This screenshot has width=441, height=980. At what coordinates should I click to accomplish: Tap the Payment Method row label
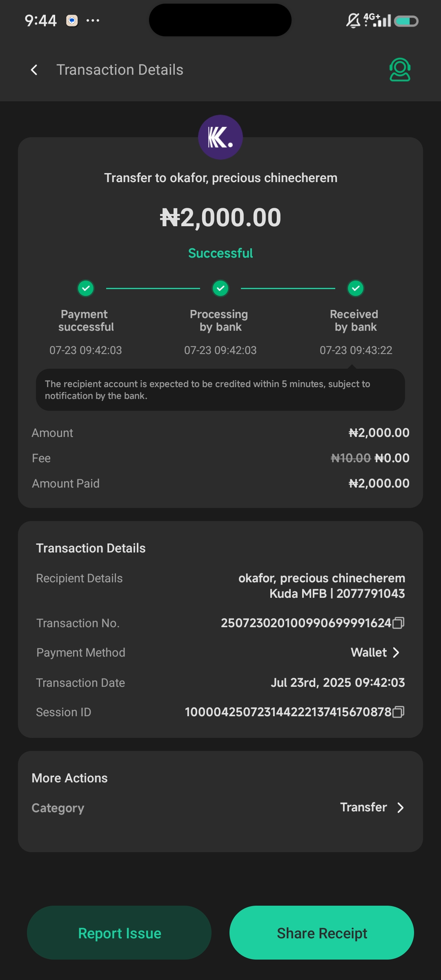[x=81, y=653]
